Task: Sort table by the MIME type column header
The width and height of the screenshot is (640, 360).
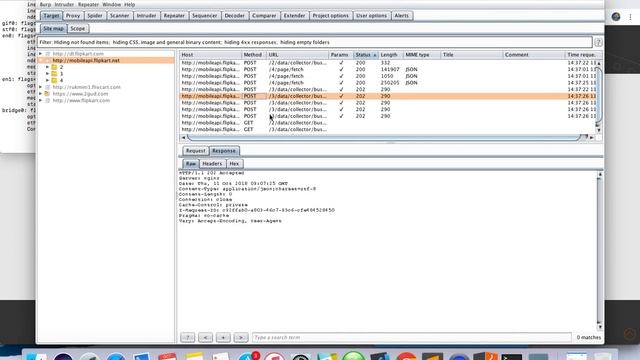Action: [422, 55]
